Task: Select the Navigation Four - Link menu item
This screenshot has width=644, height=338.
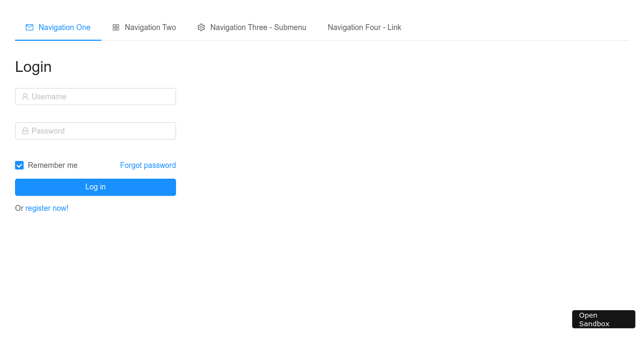Action: click(364, 27)
